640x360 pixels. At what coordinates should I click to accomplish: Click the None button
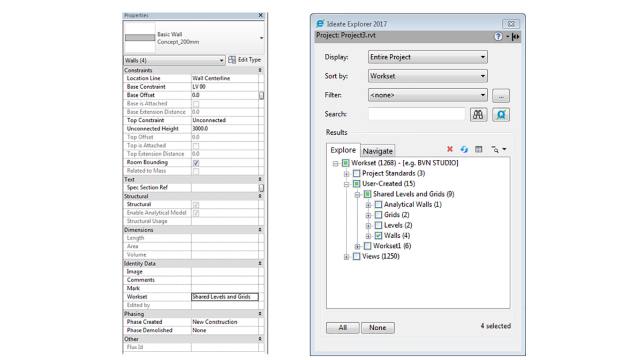click(x=378, y=328)
